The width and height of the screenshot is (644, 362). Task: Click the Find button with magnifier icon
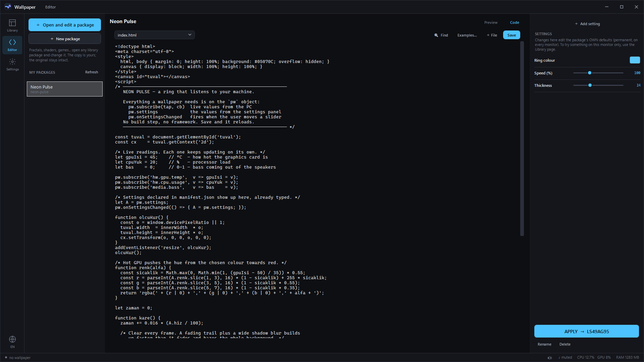[x=441, y=35]
